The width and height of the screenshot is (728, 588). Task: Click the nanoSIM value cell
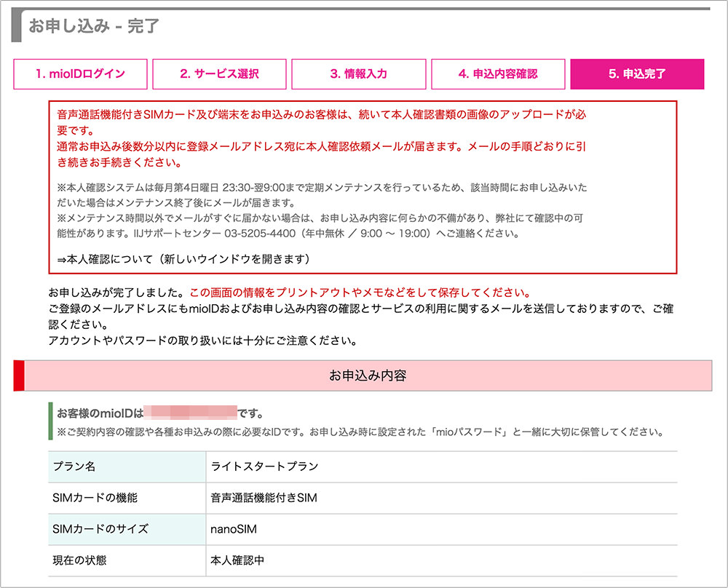click(x=442, y=529)
